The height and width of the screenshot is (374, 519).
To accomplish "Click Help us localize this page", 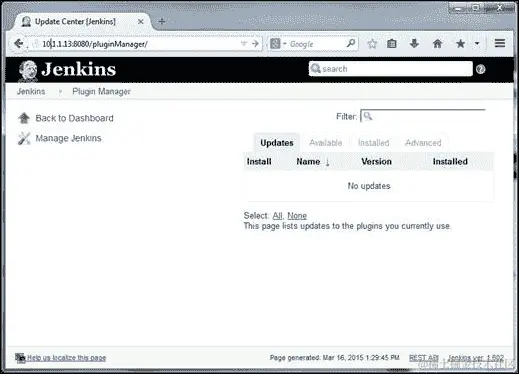I will coord(66,358).
